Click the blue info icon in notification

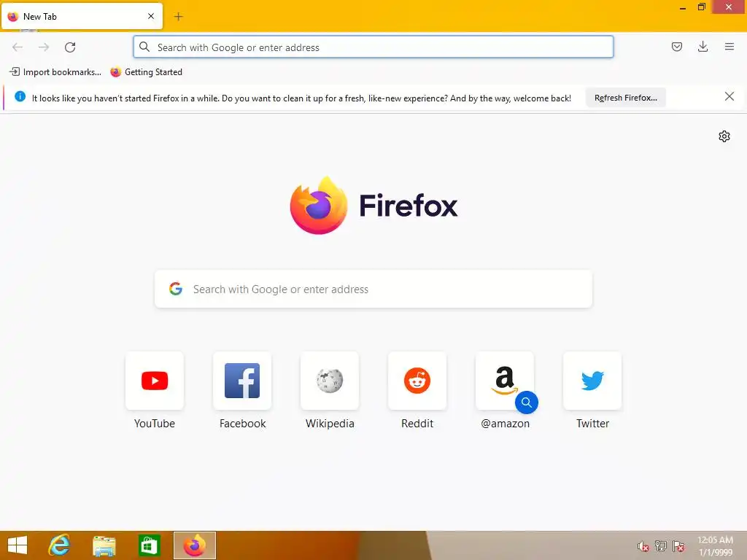[20, 97]
